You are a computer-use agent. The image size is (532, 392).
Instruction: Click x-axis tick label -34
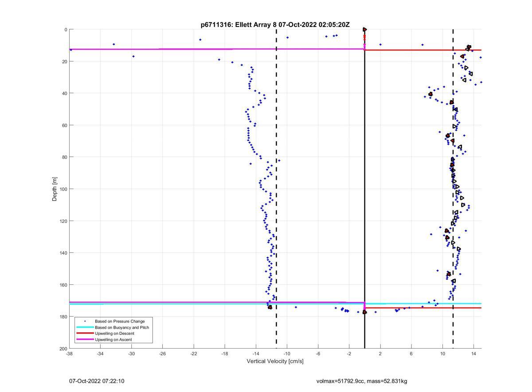click(x=100, y=353)
